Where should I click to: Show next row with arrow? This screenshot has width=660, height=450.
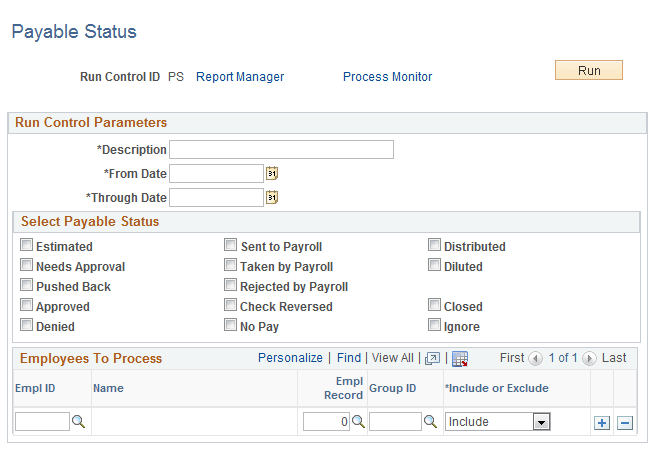click(589, 358)
